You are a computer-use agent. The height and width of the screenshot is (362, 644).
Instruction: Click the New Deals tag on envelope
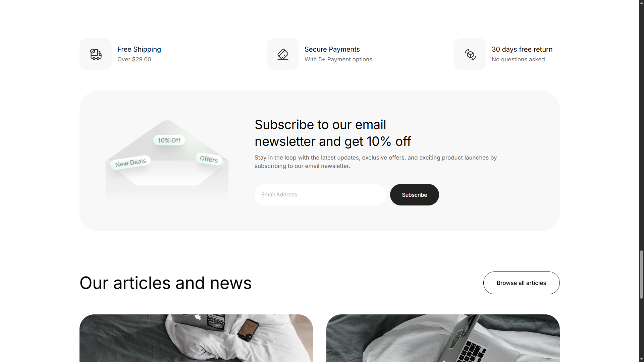point(130,163)
